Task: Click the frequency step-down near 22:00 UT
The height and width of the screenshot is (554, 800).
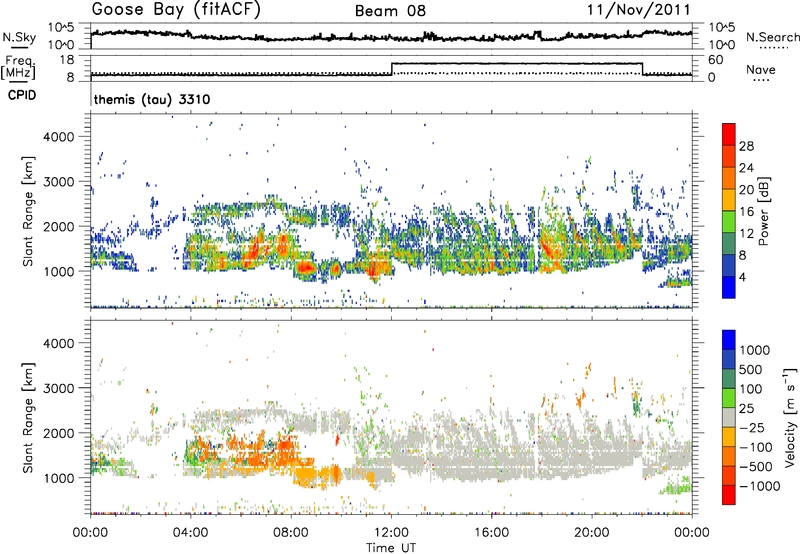Action: 642,69
